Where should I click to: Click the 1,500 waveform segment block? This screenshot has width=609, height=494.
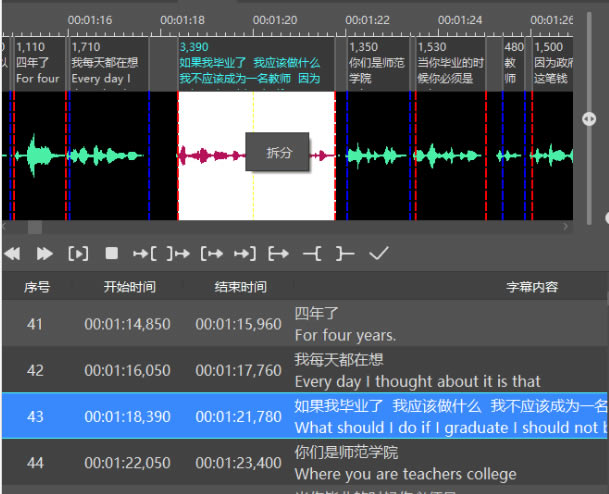coord(553,64)
